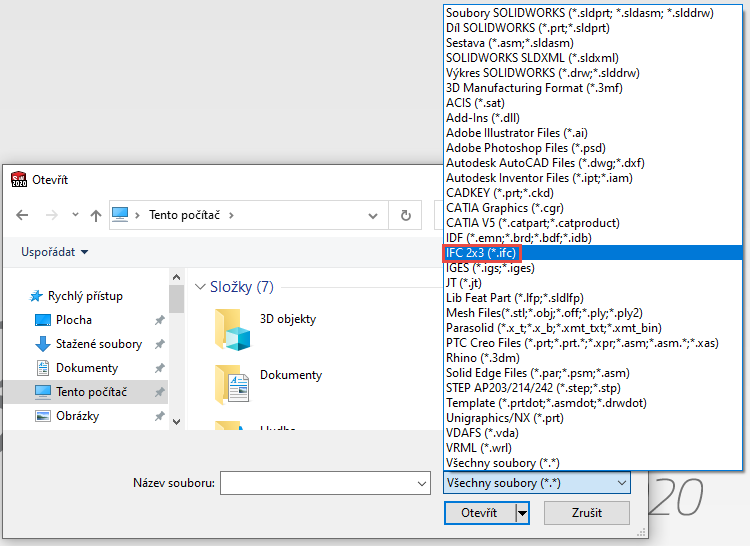The height and width of the screenshot is (546, 750).
Task: Select Parasolid file type from list
Action: (553, 328)
